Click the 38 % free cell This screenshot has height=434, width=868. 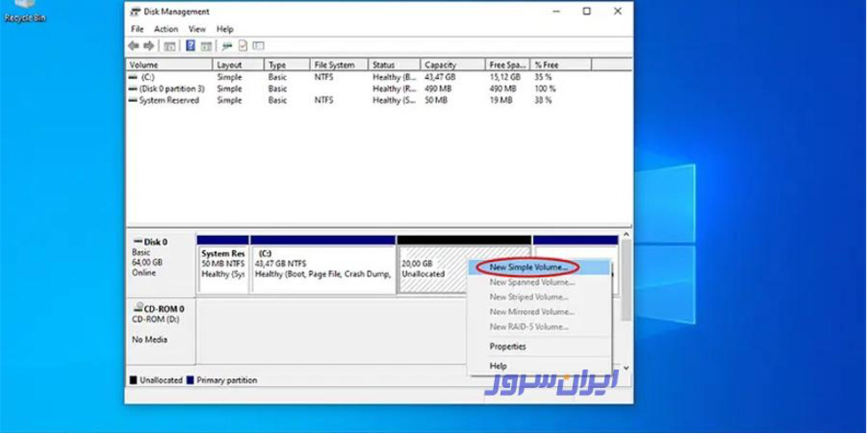click(x=543, y=100)
